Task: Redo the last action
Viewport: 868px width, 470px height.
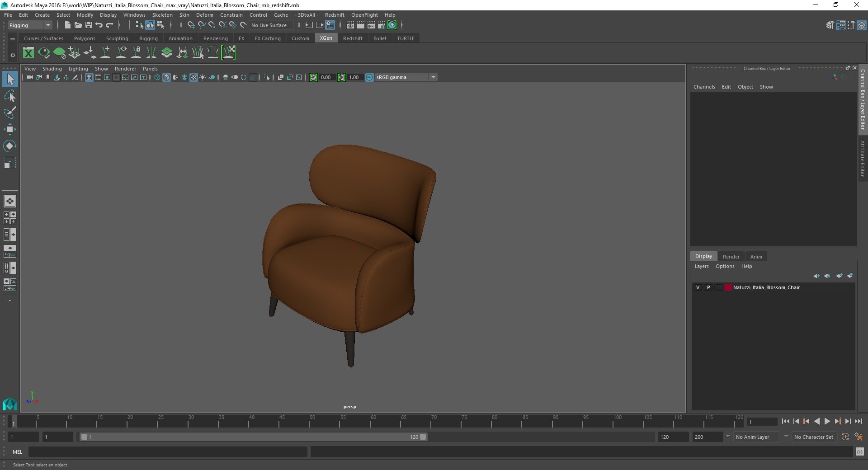Action: [109, 25]
